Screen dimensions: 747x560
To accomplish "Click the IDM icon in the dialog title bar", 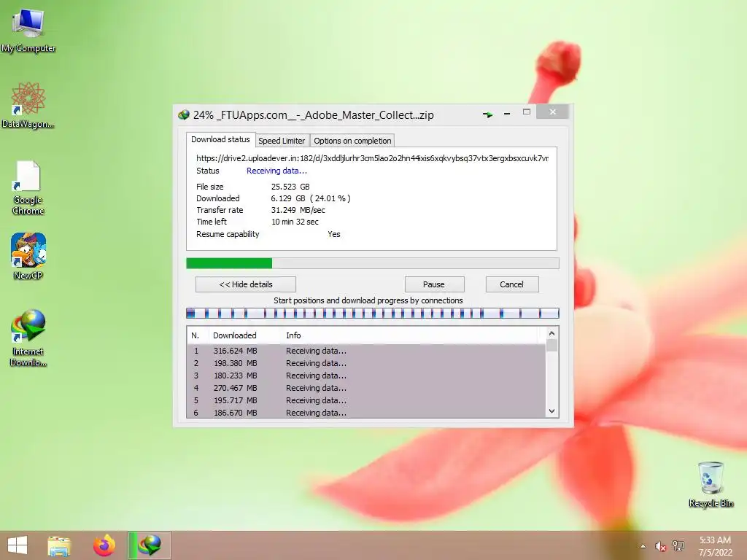I will pyautogui.click(x=183, y=114).
